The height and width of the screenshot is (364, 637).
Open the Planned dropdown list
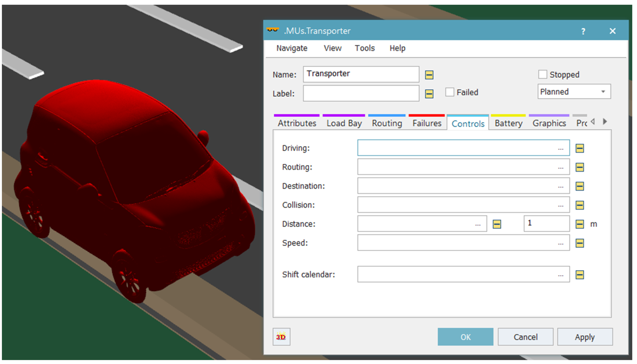(x=603, y=92)
